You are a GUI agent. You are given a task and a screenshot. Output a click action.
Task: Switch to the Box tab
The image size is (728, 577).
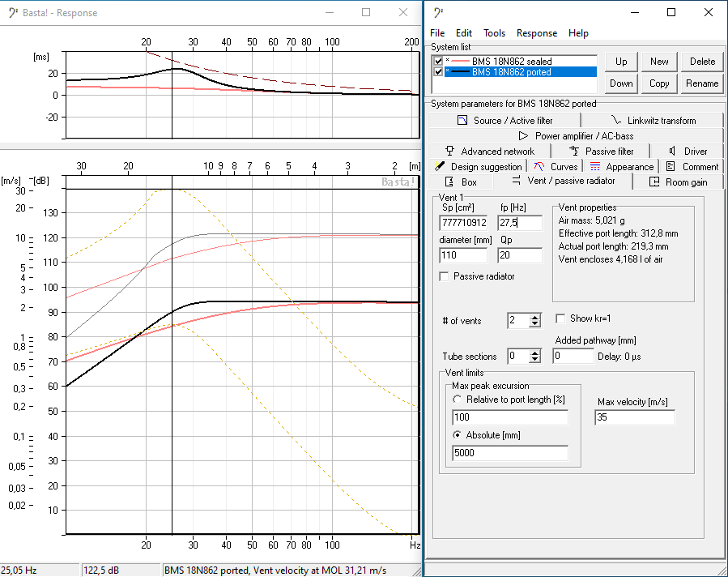click(461, 182)
